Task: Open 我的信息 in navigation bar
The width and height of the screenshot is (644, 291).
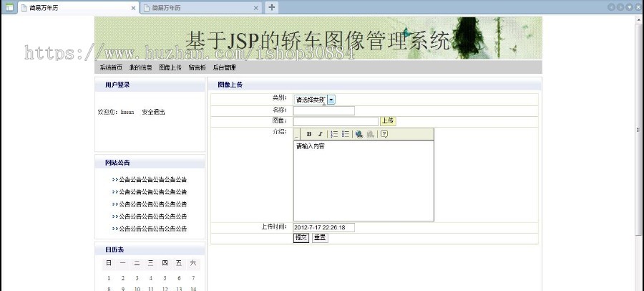Action: pyautogui.click(x=140, y=67)
